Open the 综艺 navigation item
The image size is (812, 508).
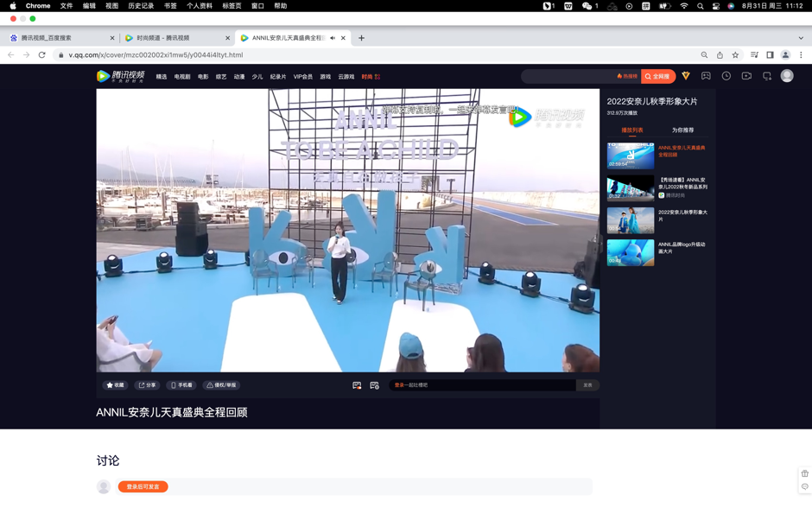pos(221,77)
